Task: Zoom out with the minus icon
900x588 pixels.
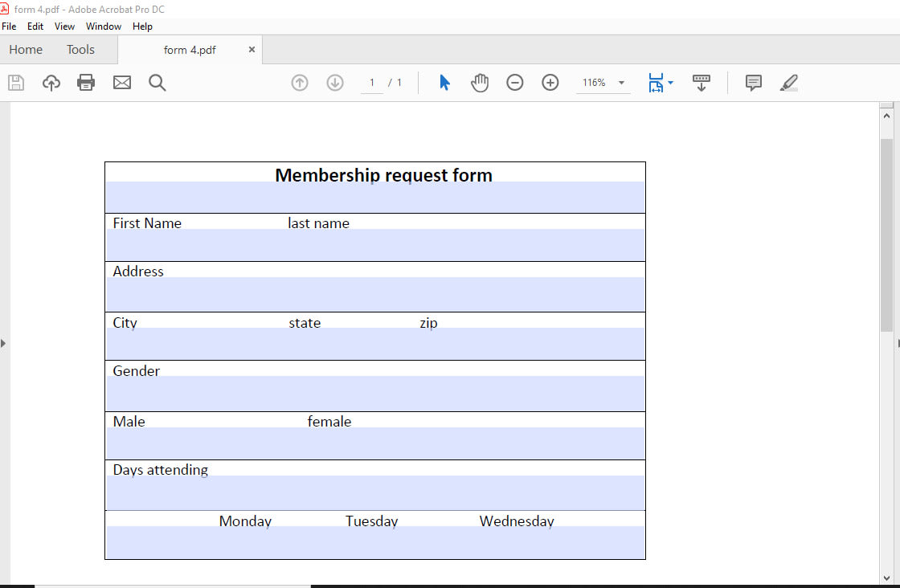Action: pyautogui.click(x=515, y=83)
